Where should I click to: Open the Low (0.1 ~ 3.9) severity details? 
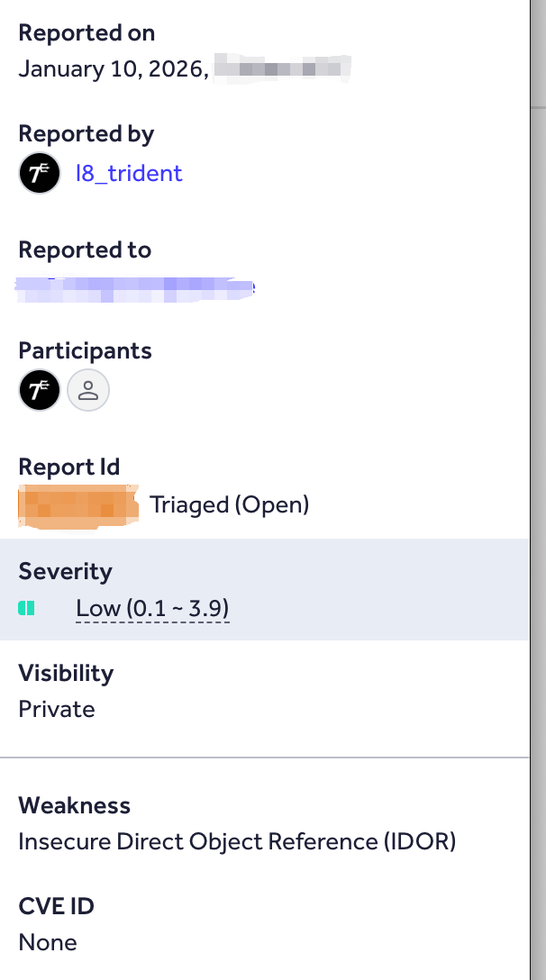tap(152, 608)
